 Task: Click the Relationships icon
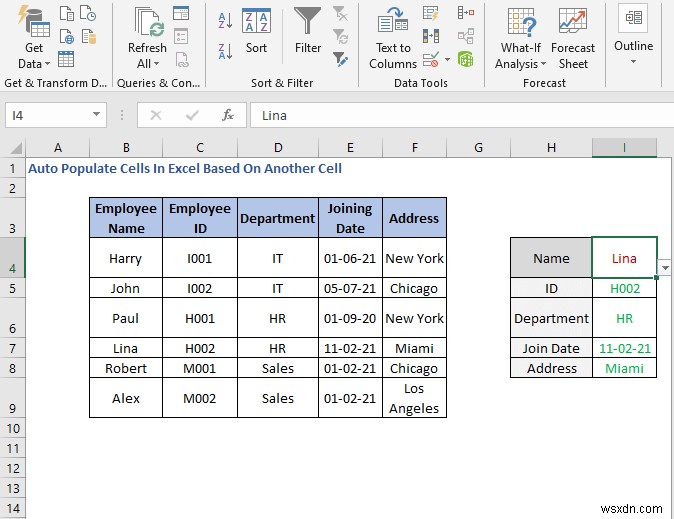(x=466, y=36)
